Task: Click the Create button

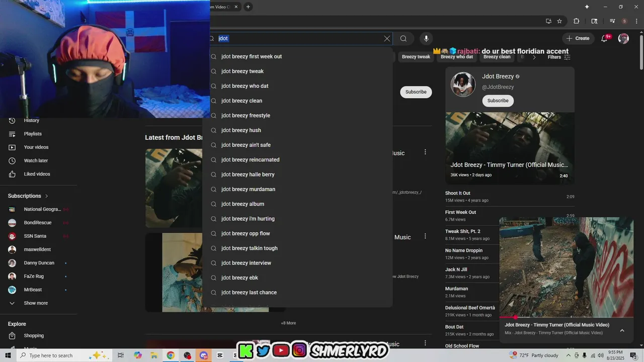Action: coord(578,38)
